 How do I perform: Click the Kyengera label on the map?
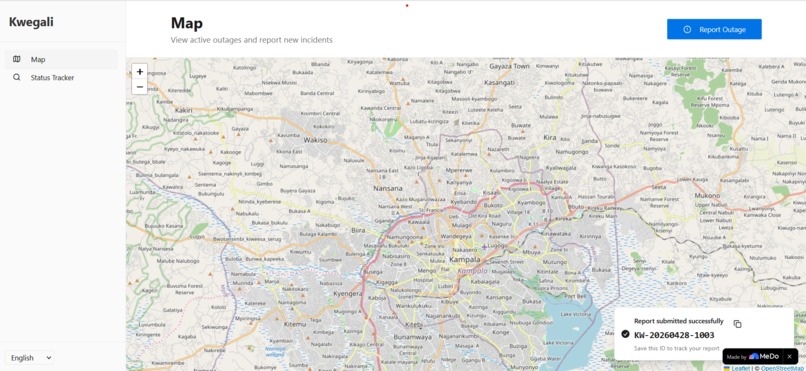click(348, 293)
